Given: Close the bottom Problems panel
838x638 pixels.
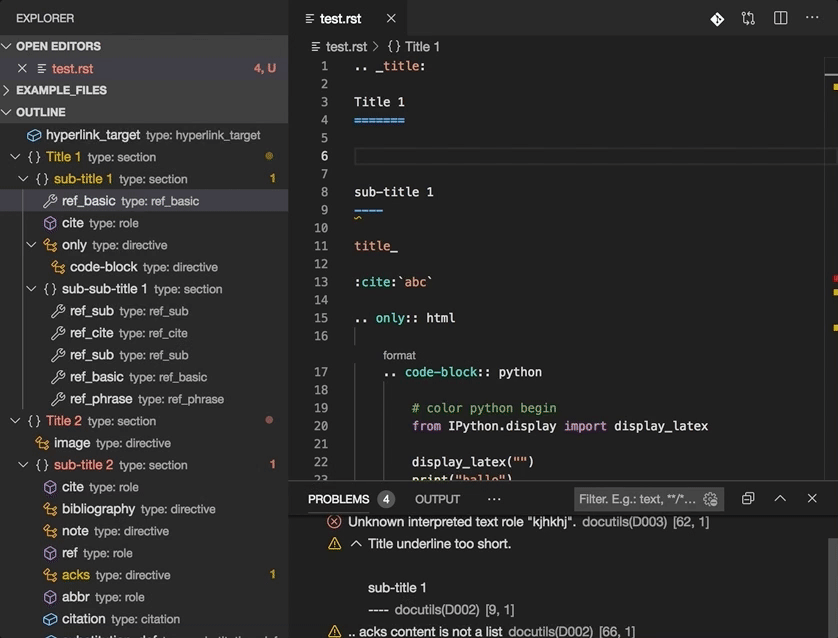Looking at the screenshot, I should (x=812, y=499).
